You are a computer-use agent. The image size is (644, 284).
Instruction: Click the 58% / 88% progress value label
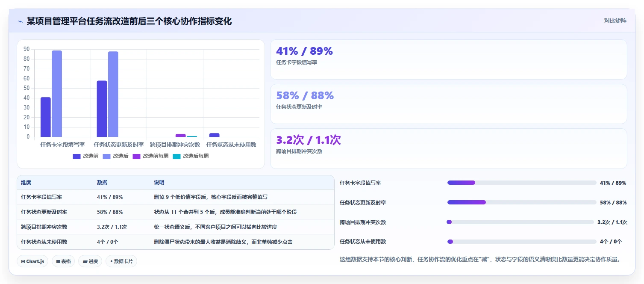click(x=613, y=203)
